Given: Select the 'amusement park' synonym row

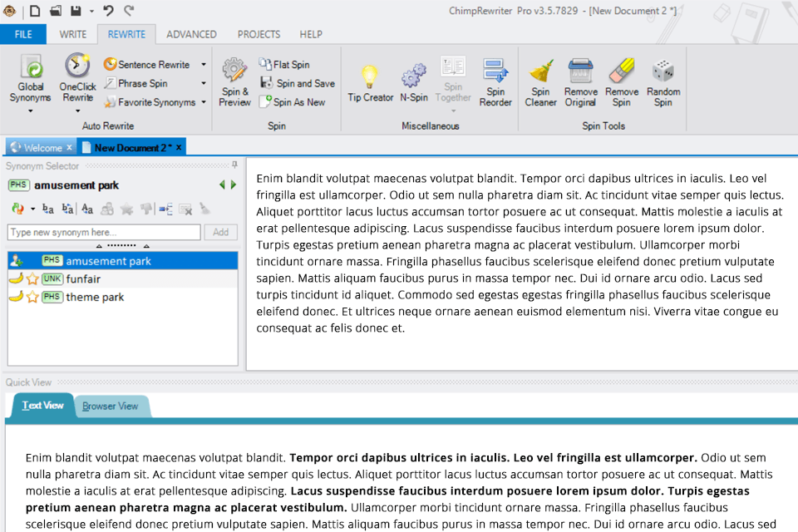Looking at the screenshot, I should (x=123, y=261).
